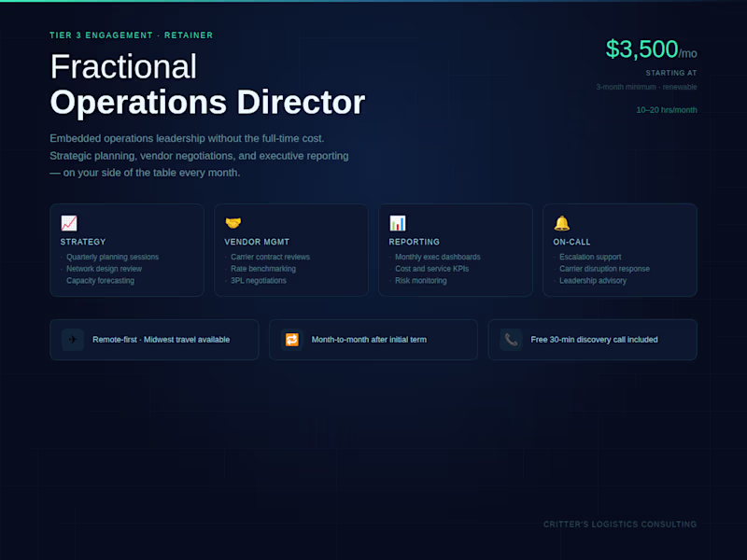This screenshot has height=560, width=747.
Task: Click the '10–20 hrs/month' text
Action: click(x=667, y=110)
